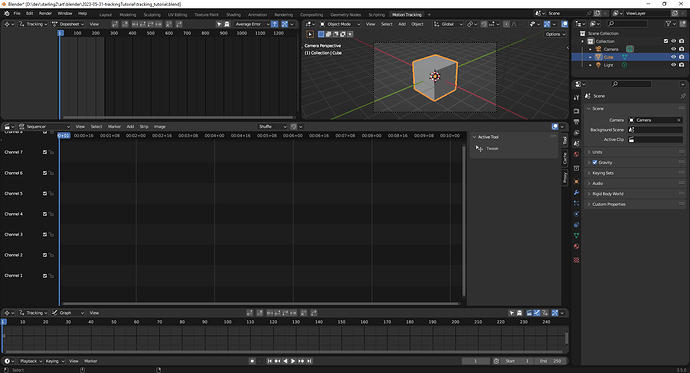The height and width of the screenshot is (373, 690).
Task: Open the sequencer Strip menu
Action: (x=144, y=127)
